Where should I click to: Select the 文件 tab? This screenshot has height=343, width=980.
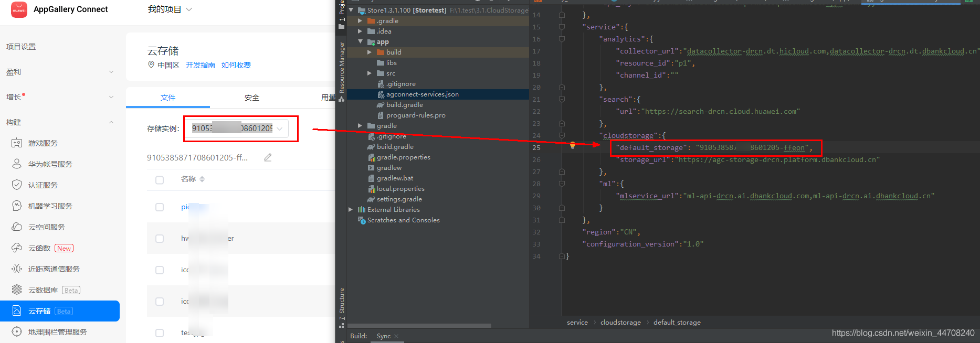168,98
